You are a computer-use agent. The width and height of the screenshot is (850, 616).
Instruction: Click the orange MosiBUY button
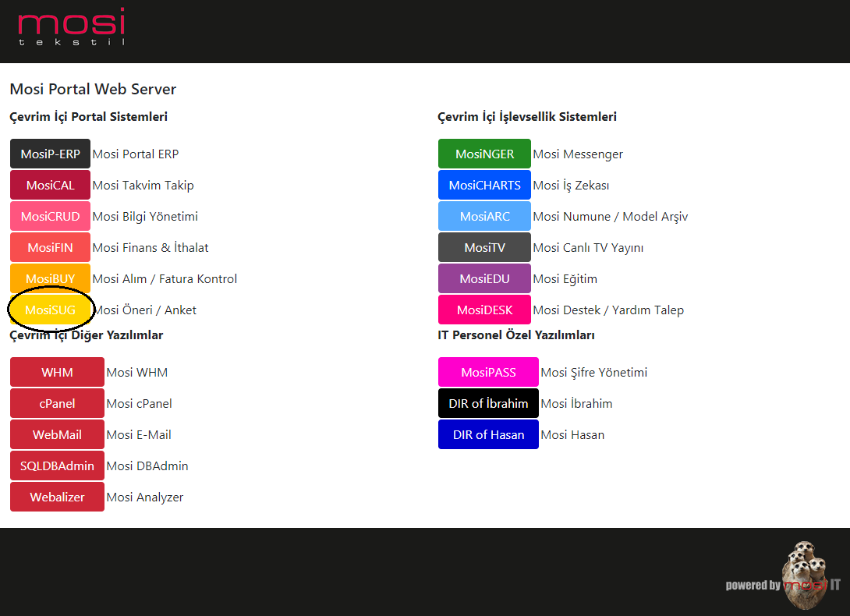click(51, 278)
